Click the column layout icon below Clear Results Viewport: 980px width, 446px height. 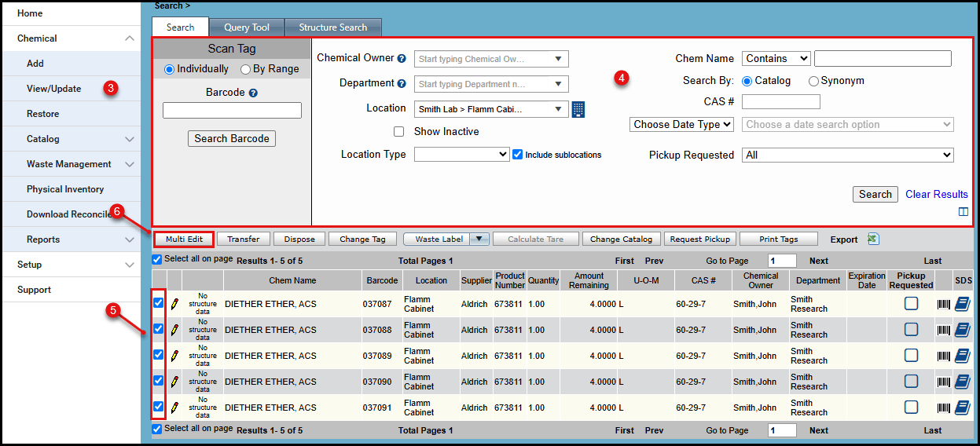point(963,212)
